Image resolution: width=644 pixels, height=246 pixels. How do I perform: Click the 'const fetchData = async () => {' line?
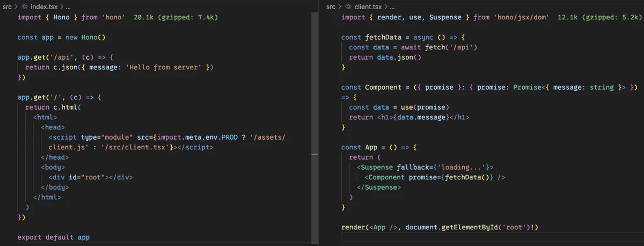pyautogui.click(x=403, y=37)
